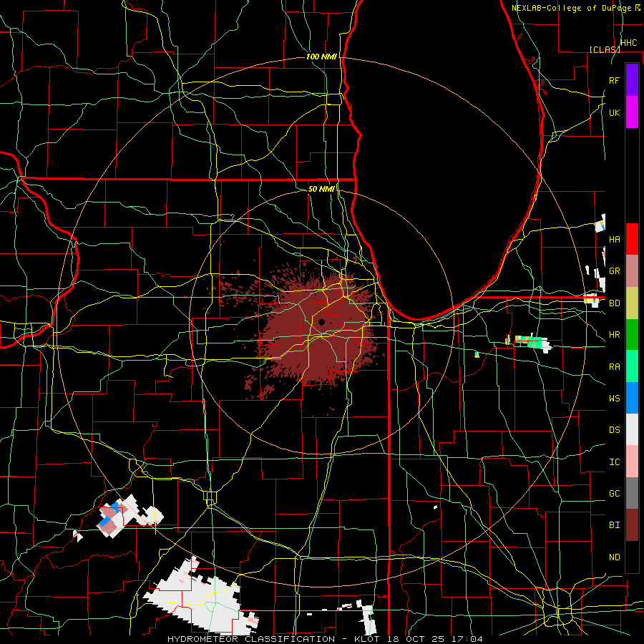The image size is (644, 644).
Task: Click the red HA hail legend swatch
Action: pos(632,239)
